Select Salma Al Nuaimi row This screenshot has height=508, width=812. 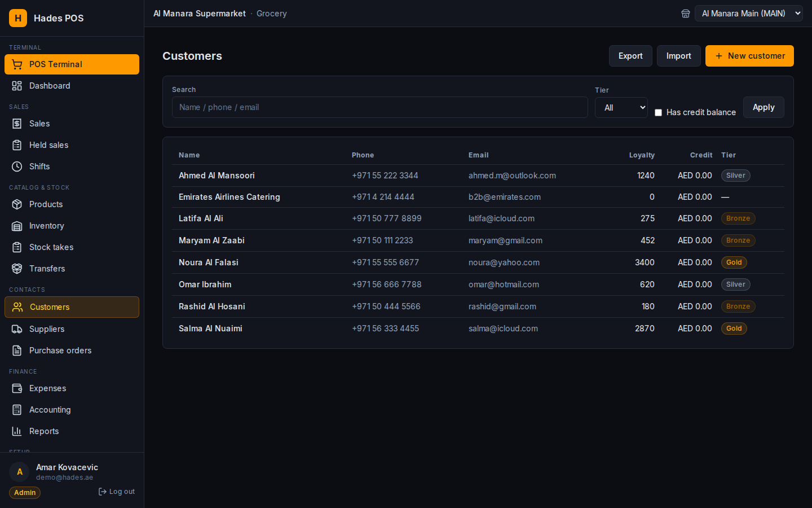tap(478, 329)
